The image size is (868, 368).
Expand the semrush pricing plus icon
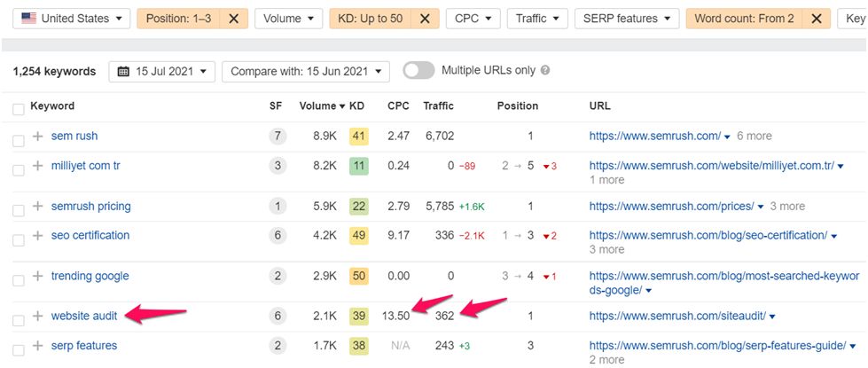coord(37,207)
